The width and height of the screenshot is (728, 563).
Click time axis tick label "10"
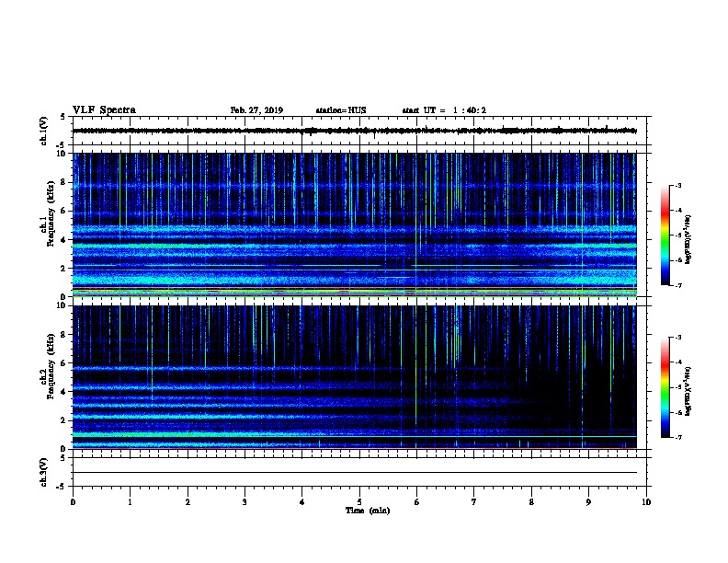[x=646, y=502]
